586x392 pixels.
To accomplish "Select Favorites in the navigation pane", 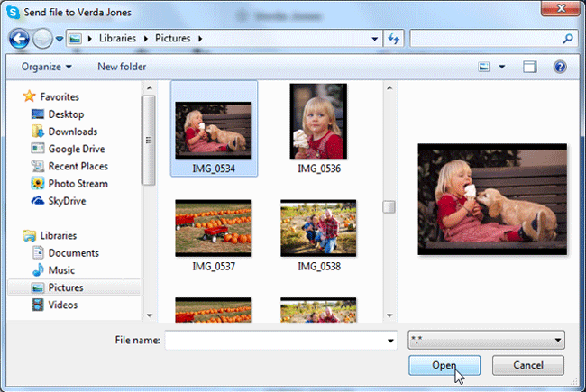I will (x=60, y=96).
